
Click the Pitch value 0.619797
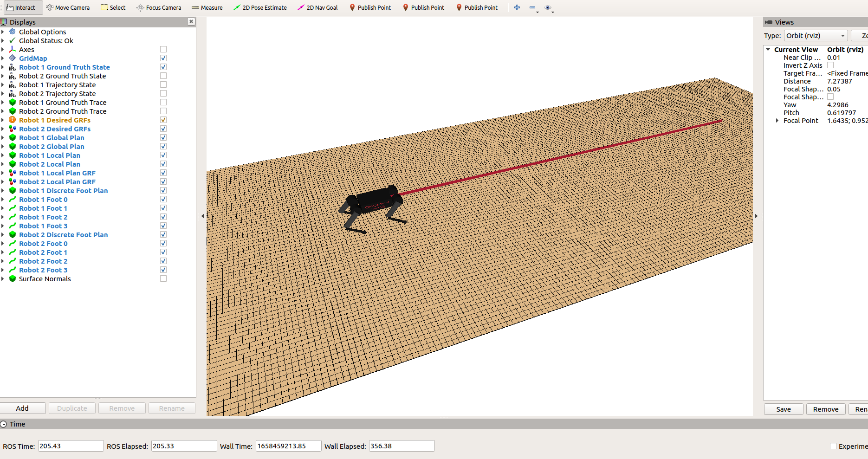point(842,113)
